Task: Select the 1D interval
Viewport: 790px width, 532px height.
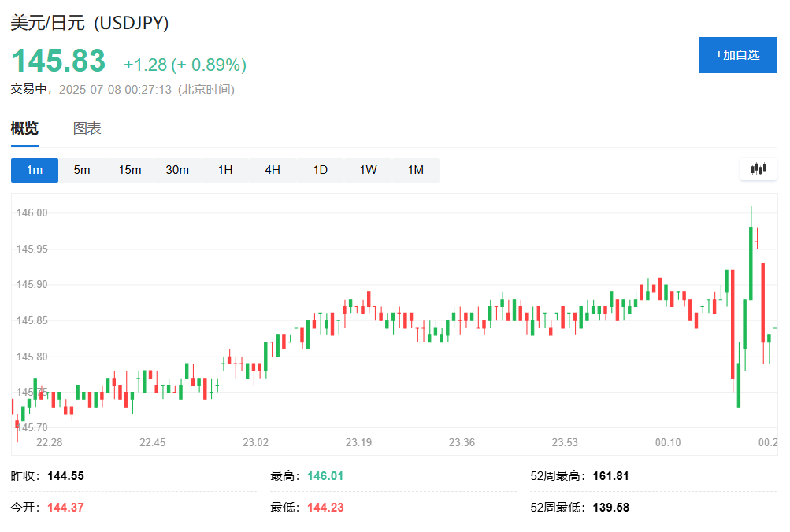Action: tap(321, 170)
